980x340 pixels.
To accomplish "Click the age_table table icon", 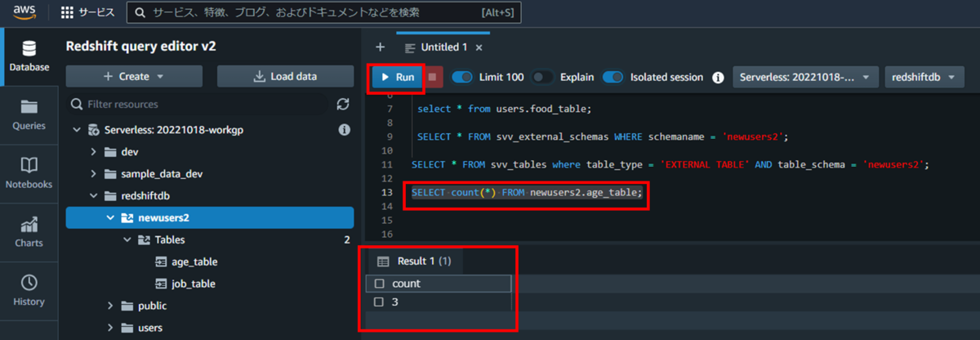I will click(161, 262).
